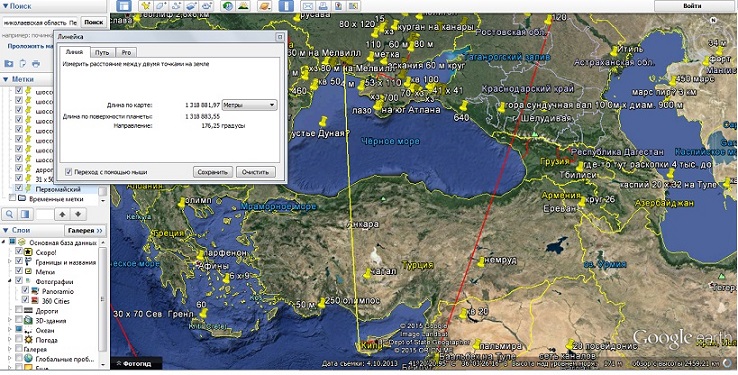The image size is (738, 375).
Task: Click the yellow pin labeled немруд
Action: click(x=481, y=262)
